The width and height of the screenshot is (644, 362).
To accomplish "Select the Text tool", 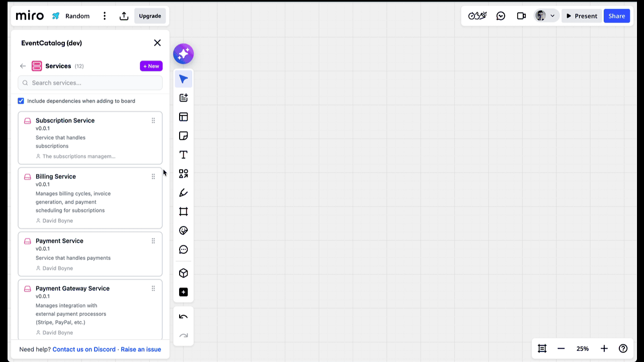I will pyautogui.click(x=183, y=155).
